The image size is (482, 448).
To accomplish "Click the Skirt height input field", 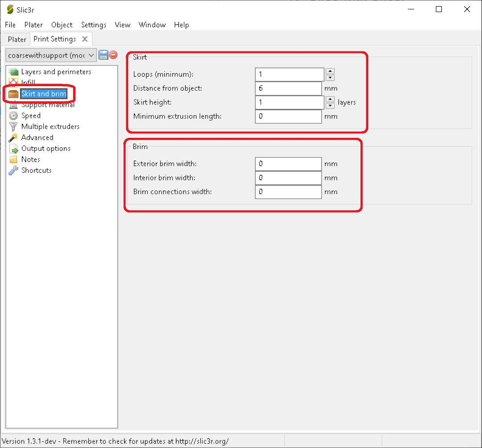I will (x=290, y=102).
